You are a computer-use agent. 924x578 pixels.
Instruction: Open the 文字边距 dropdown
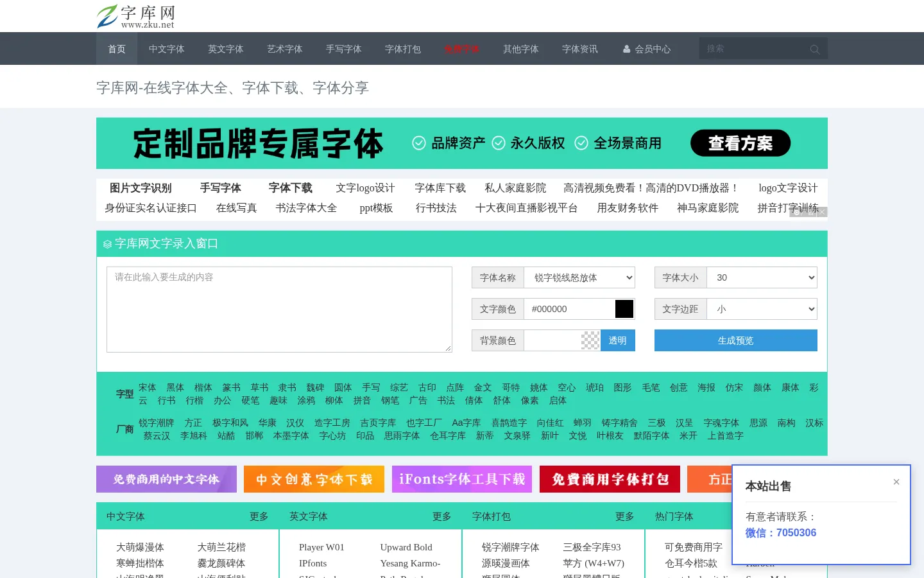click(x=762, y=309)
